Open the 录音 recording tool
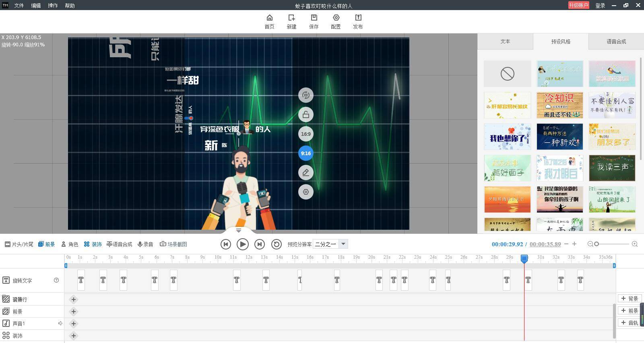Viewport: 644px width, 343px height. pyautogui.click(x=145, y=244)
